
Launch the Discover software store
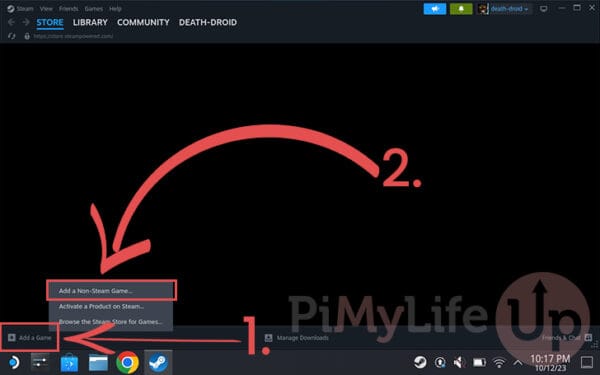pyautogui.click(x=69, y=363)
